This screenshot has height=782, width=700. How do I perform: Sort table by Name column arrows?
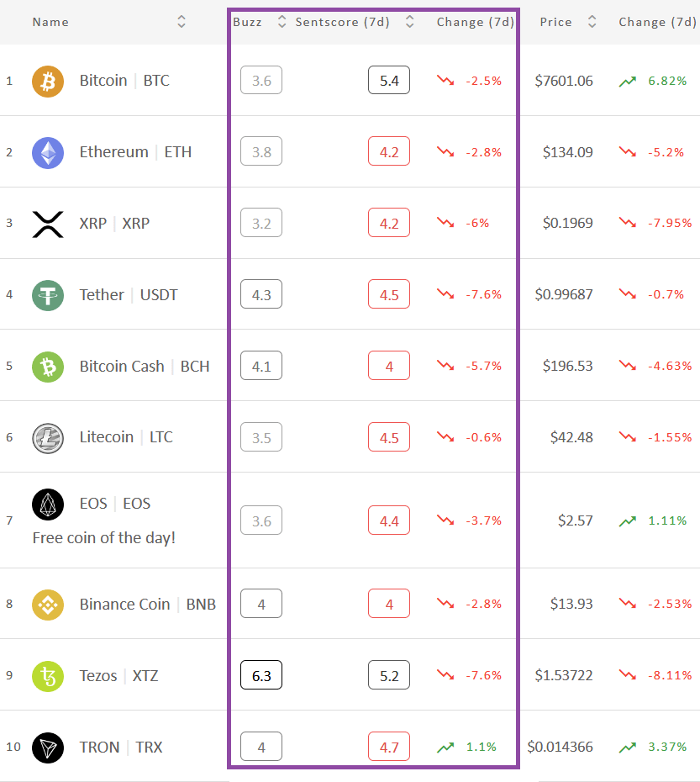tap(182, 22)
